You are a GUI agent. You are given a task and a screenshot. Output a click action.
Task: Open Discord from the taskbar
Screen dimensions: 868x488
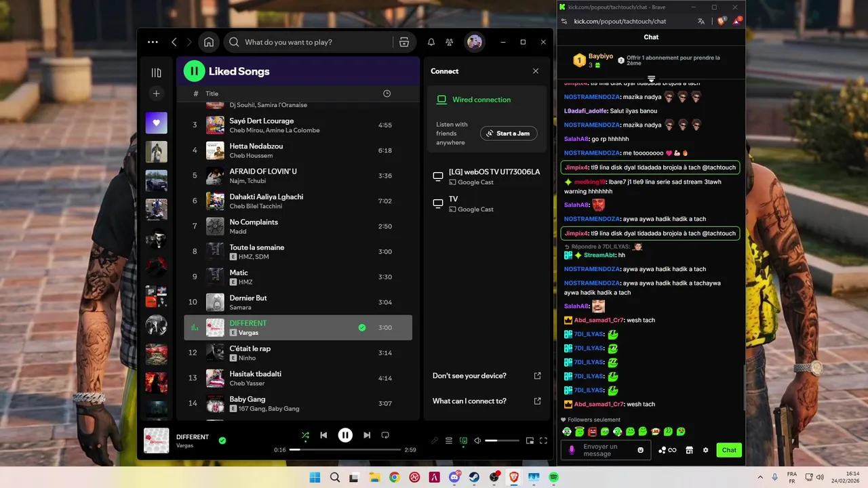[x=454, y=478]
